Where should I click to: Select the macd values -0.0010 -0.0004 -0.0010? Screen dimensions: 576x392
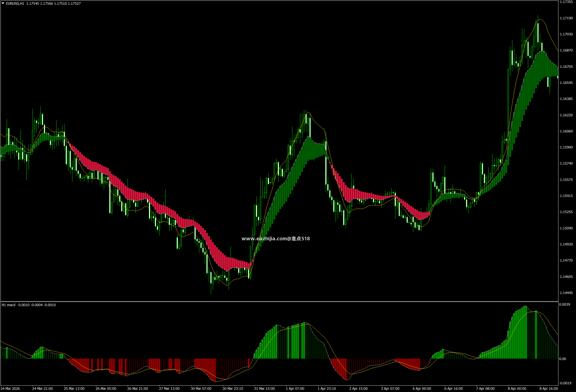click(x=37, y=305)
